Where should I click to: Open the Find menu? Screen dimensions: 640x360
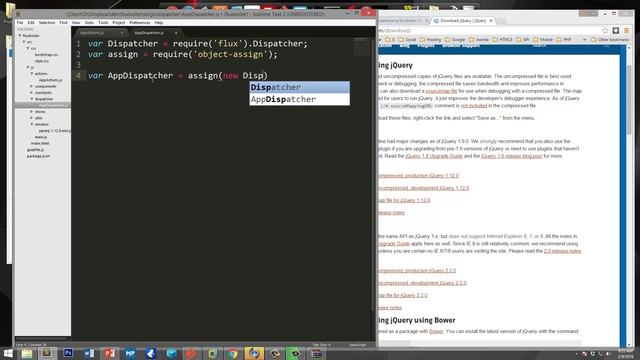coord(63,23)
